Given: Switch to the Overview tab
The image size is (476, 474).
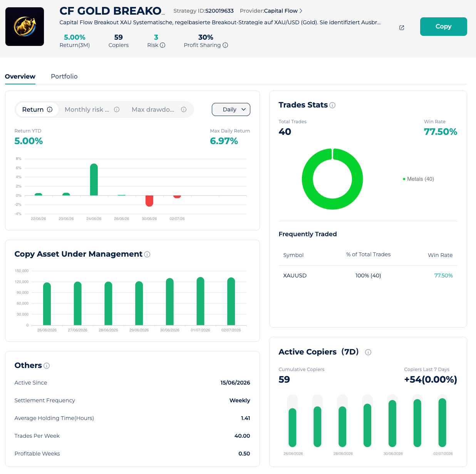Looking at the screenshot, I should coord(20,76).
